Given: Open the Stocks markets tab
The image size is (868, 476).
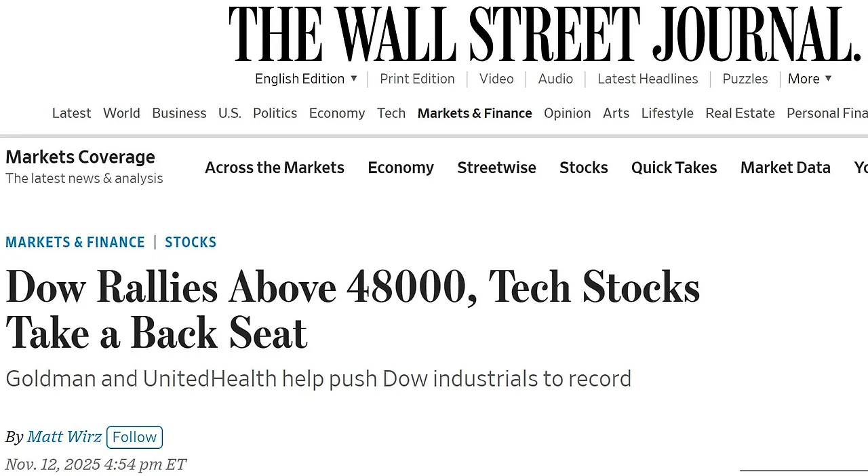Looking at the screenshot, I should click(x=583, y=167).
